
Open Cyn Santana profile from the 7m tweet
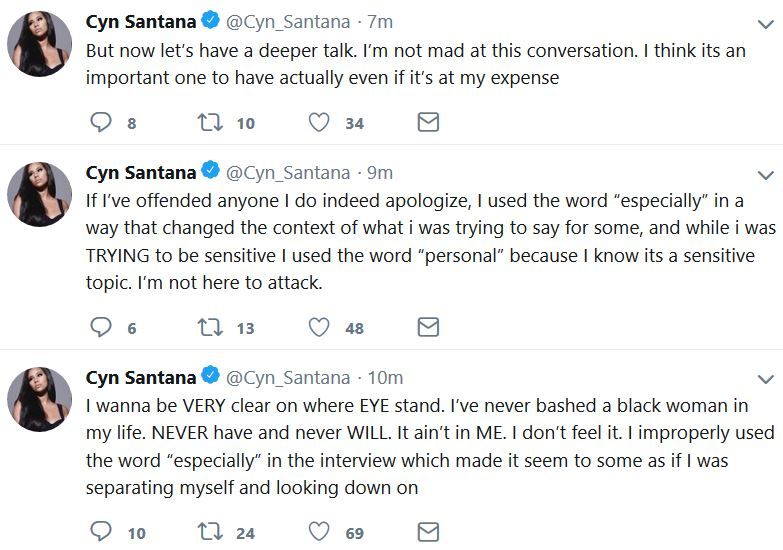(x=141, y=22)
